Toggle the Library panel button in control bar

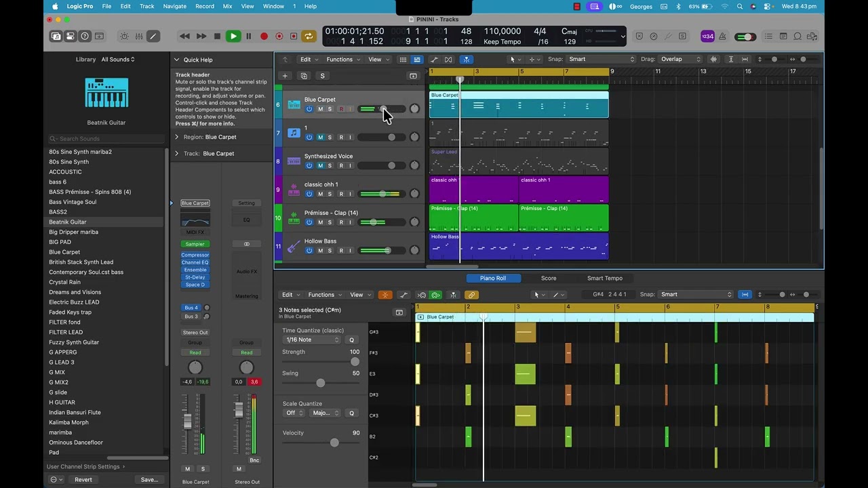56,37
